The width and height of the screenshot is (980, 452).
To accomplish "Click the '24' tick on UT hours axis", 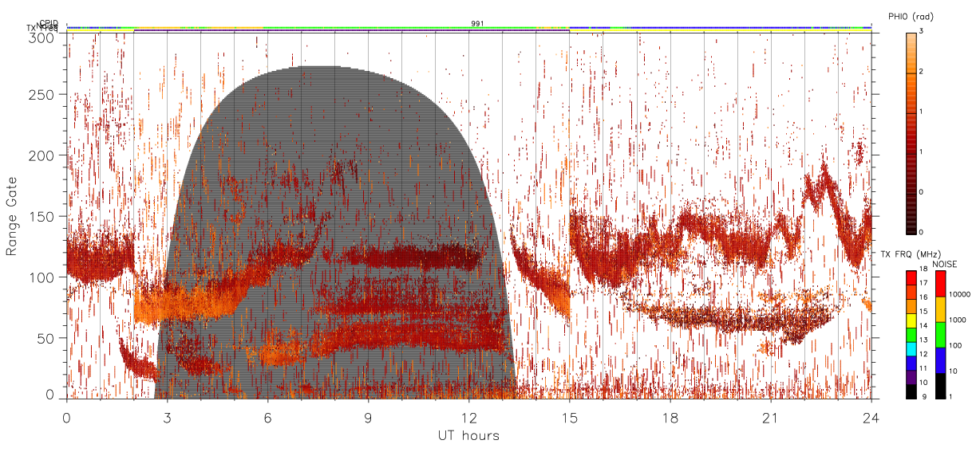I will [x=871, y=417].
